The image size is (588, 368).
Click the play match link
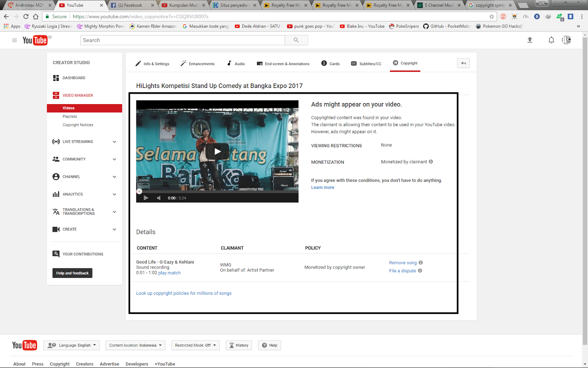169,273
